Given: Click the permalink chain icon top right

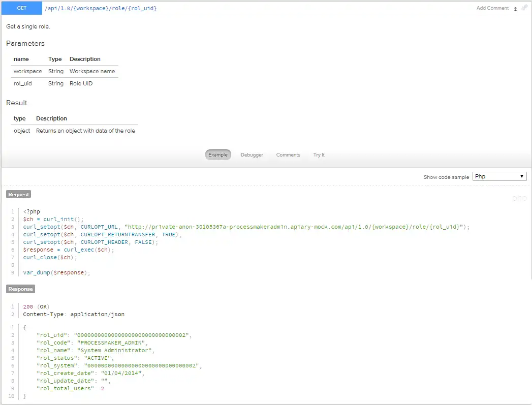Looking at the screenshot, I should (x=524, y=8).
